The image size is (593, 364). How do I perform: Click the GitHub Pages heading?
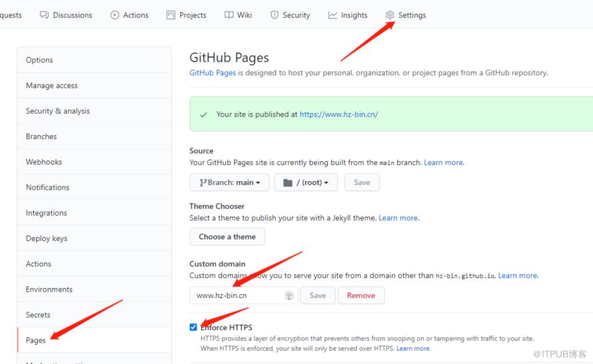point(229,58)
